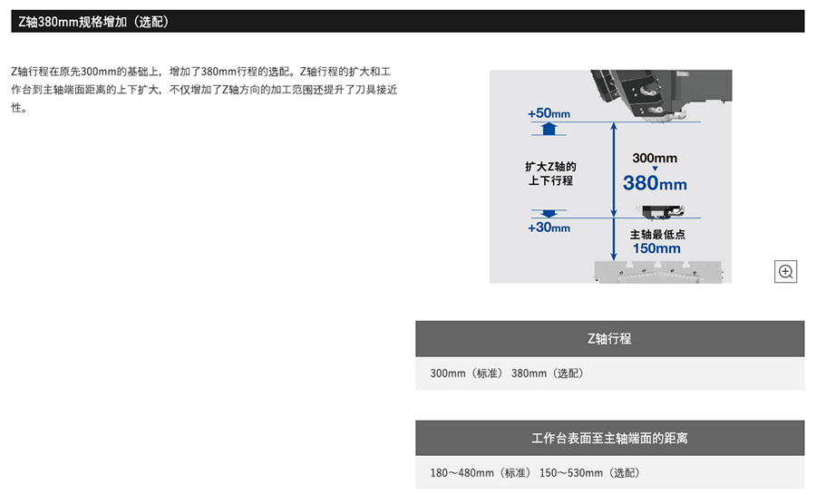Viewport: 816px width, 504px height.
Task: Click the blue up arrow under +50mm
Action: click(x=547, y=130)
